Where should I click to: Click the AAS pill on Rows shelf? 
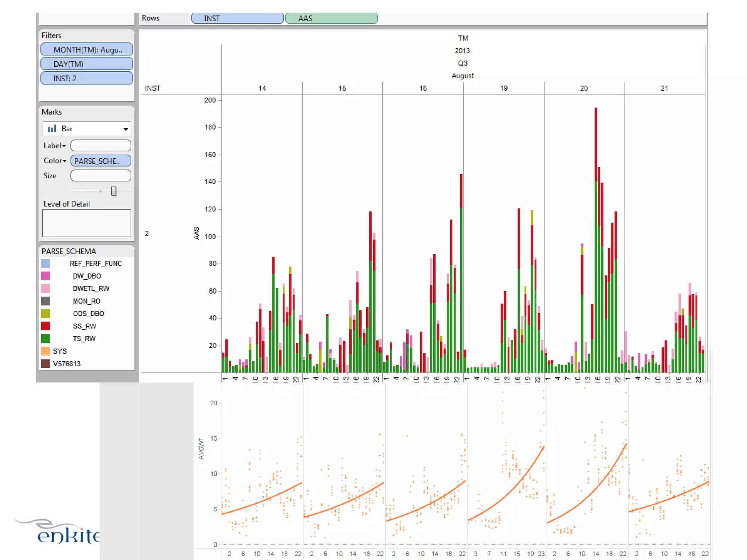tap(331, 18)
